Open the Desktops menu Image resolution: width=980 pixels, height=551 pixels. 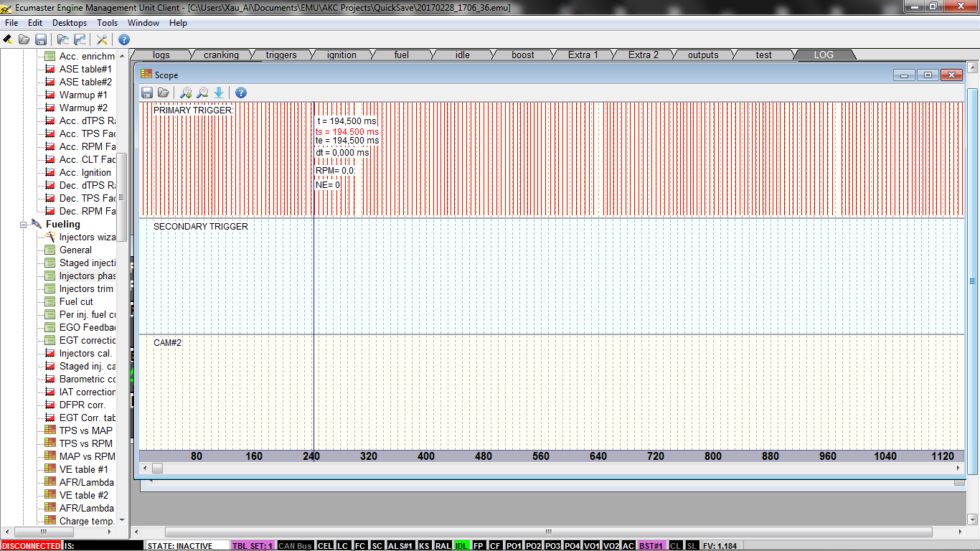point(70,23)
